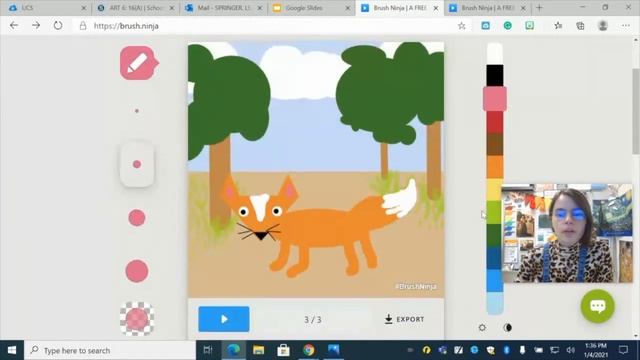
Task: Pick the pink color swatch
Action: click(495, 98)
